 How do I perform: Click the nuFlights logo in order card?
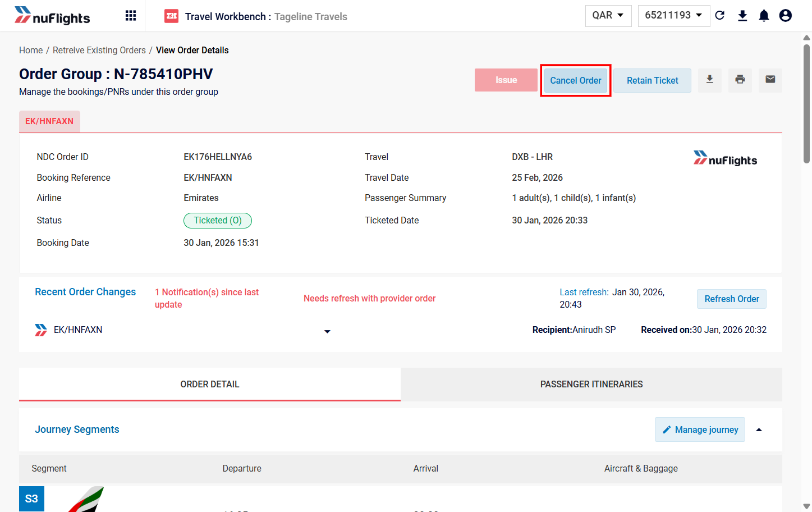(725, 159)
